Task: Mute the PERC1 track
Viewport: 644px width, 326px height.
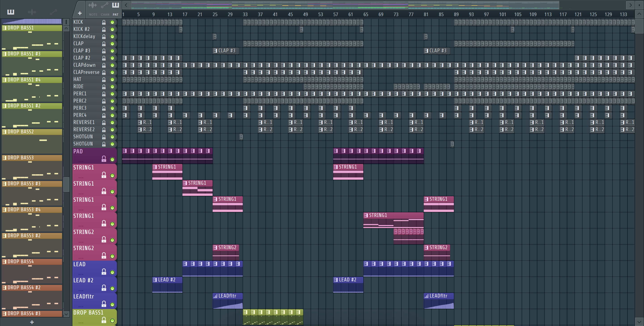Action: coord(112,94)
